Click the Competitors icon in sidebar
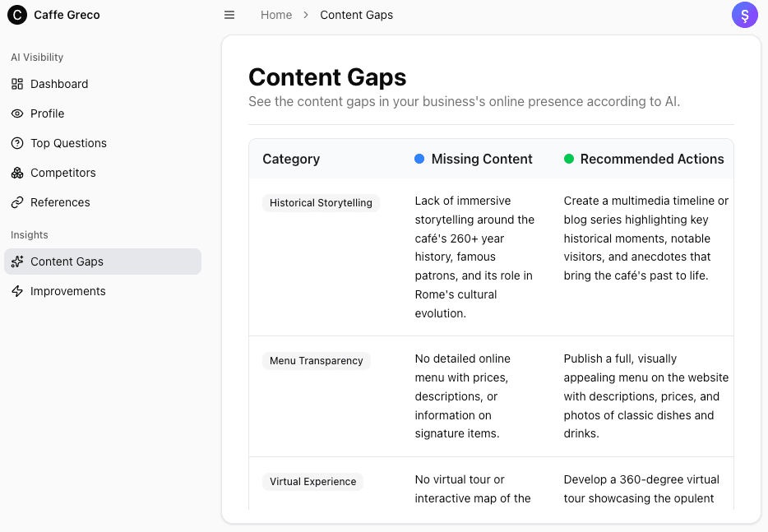The width and height of the screenshot is (768, 532). pyautogui.click(x=17, y=173)
